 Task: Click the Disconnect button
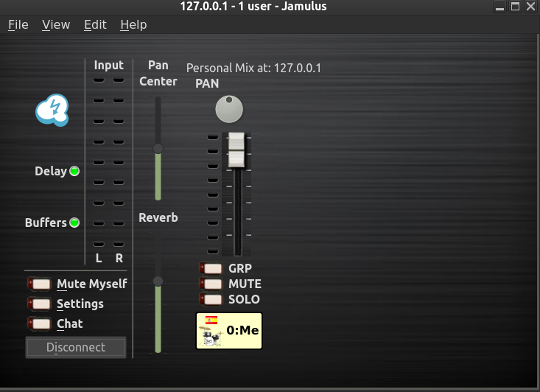[76, 347]
